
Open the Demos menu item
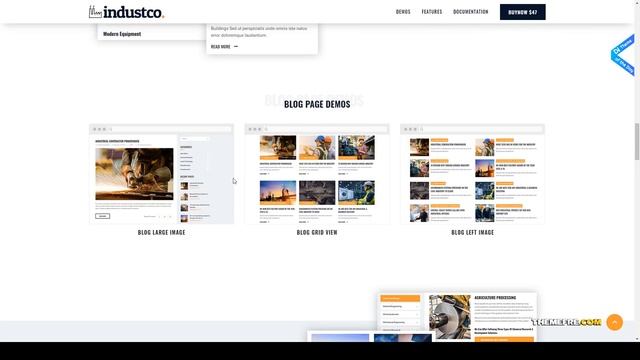point(403,12)
